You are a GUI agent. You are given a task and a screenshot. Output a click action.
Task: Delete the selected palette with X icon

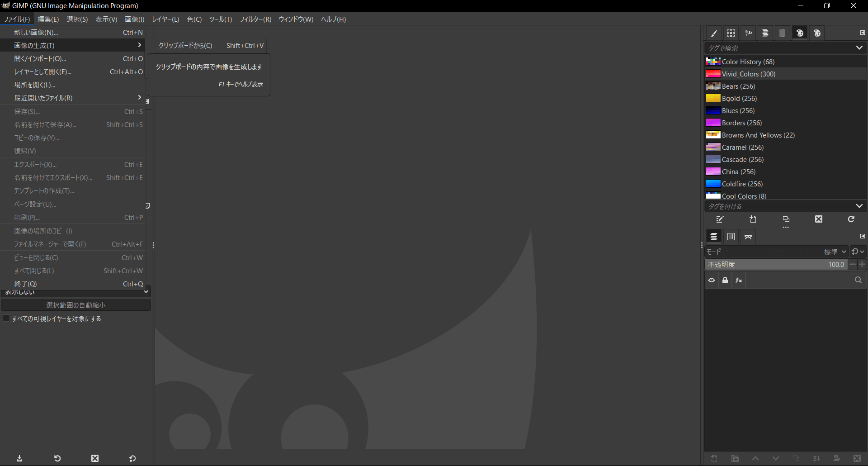coord(819,219)
